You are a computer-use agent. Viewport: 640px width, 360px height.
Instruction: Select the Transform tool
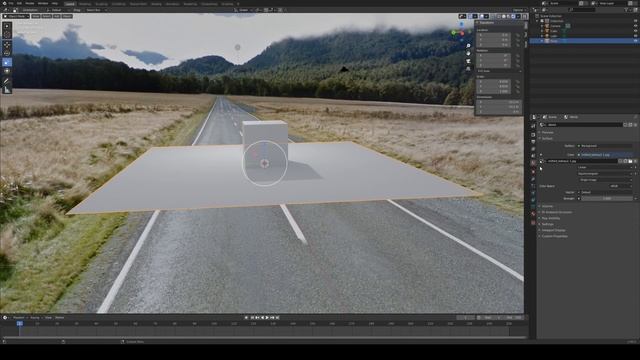tap(7, 71)
